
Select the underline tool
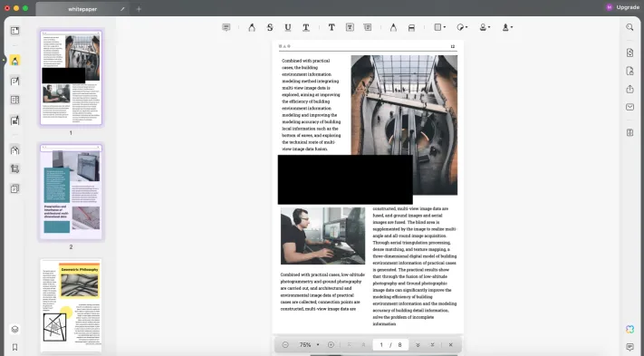pos(288,27)
